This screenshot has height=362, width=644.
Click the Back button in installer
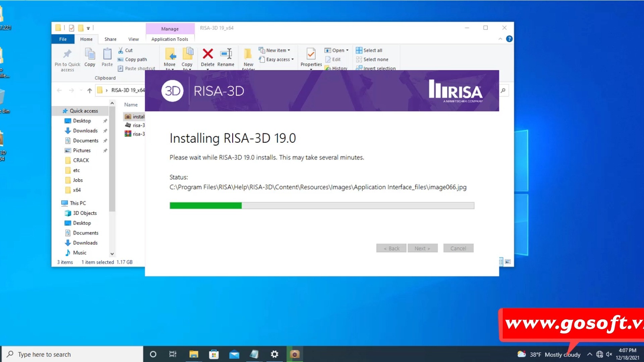tap(391, 248)
